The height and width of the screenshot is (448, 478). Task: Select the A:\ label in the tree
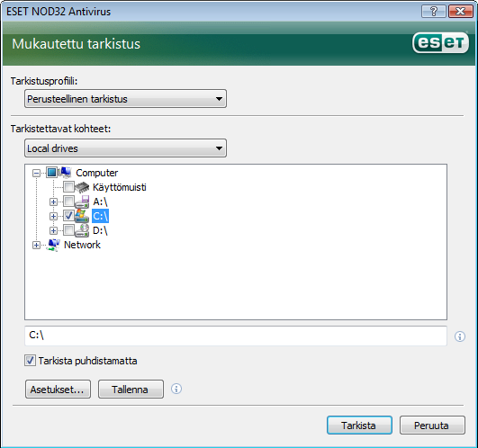100,202
